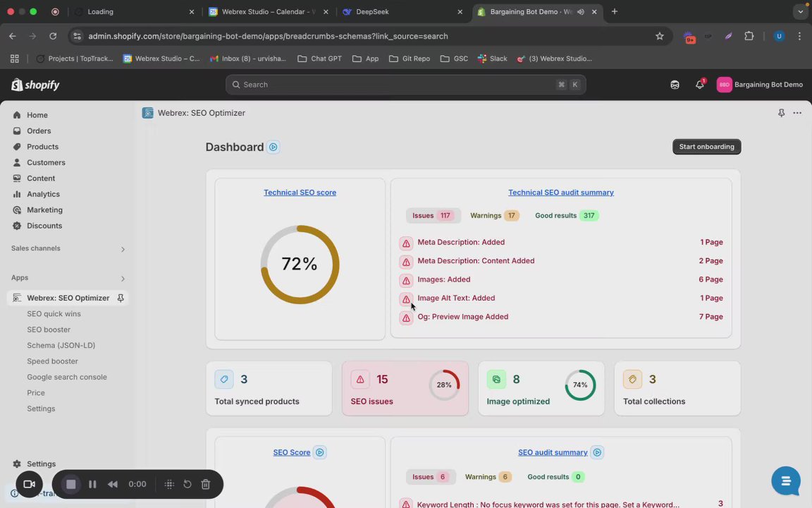
Task: Select the Issues 6 tab
Action: coord(431,477)
